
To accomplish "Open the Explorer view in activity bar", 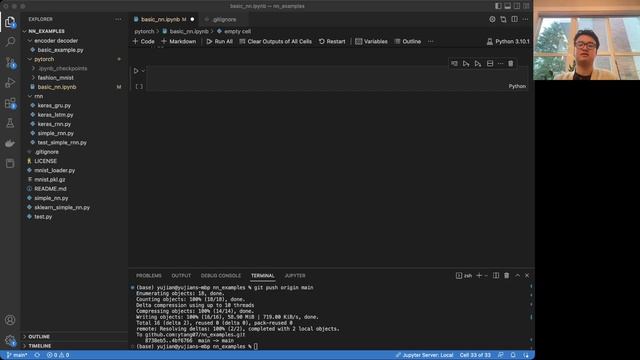I will click(10, 22).
